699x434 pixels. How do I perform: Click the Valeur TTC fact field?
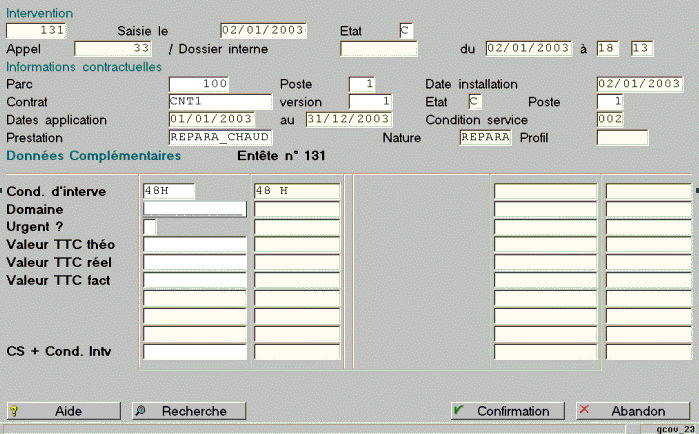click(x=195, y=280)
